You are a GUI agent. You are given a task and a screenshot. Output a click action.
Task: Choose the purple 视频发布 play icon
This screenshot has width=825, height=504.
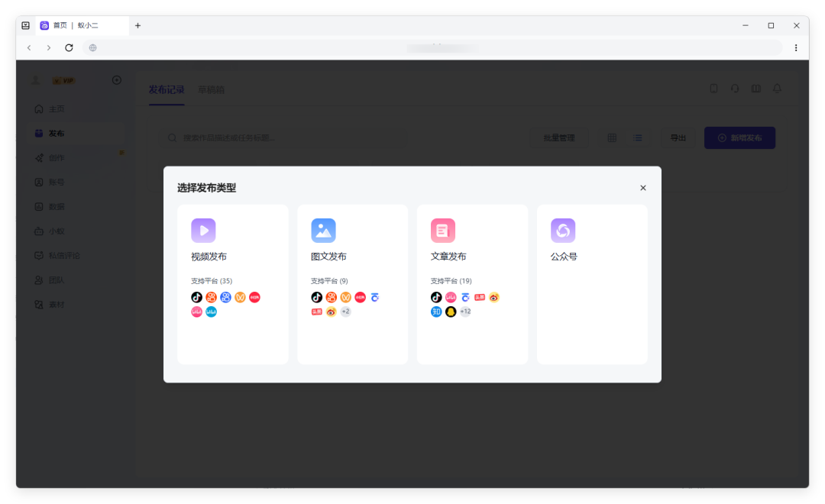pyautogui.click(x=203, y=231)
